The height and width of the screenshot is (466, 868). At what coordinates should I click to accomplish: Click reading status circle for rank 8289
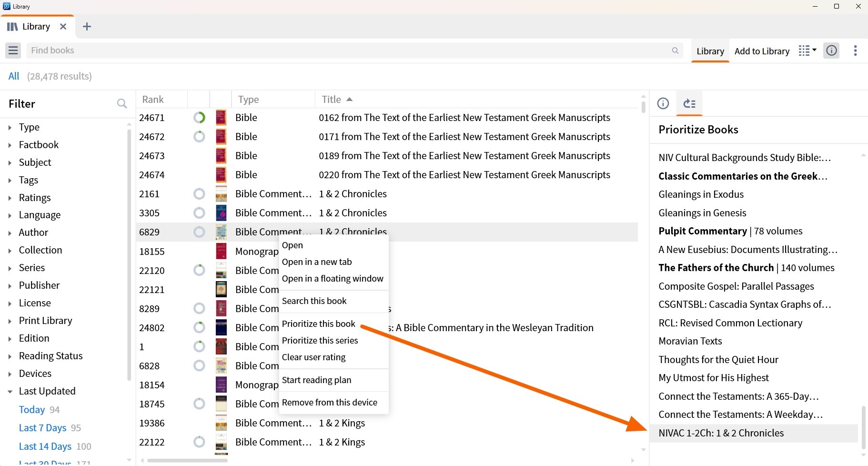click(x=199, y=308)
